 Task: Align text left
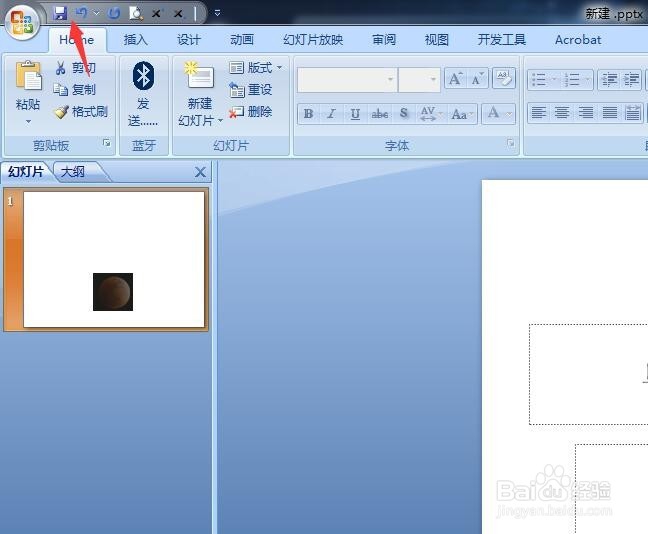[538, 112]
